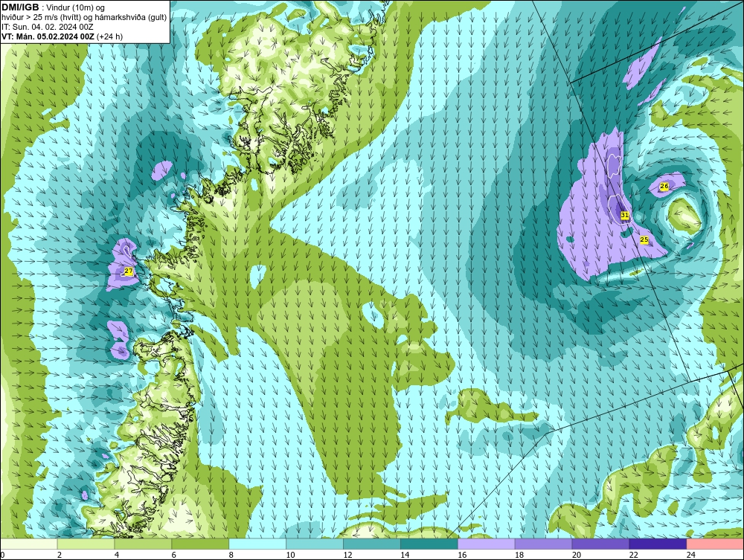Image resolution: width=744 pixels, height=560 pixels.
Task: Click the 26 m/s gust label
Action: point(664,187)
